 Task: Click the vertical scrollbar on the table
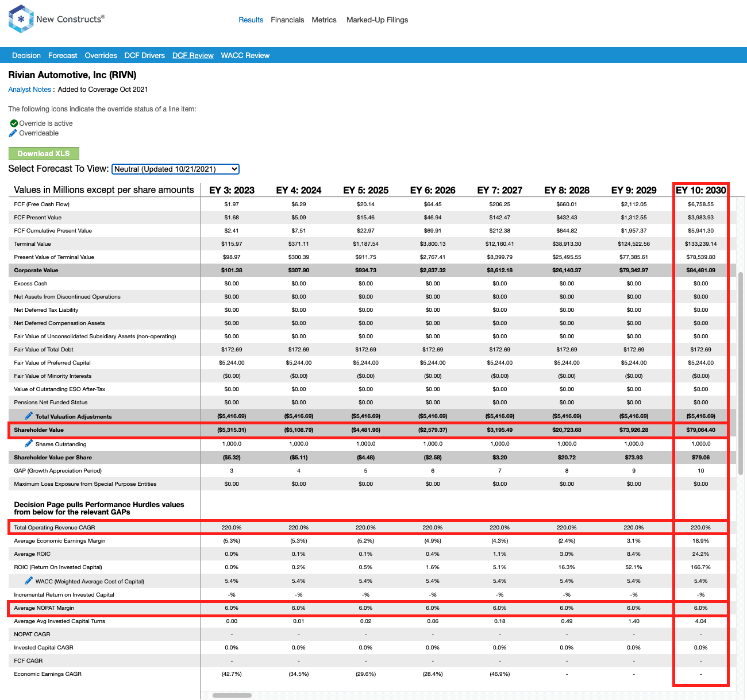click(741, 373)
